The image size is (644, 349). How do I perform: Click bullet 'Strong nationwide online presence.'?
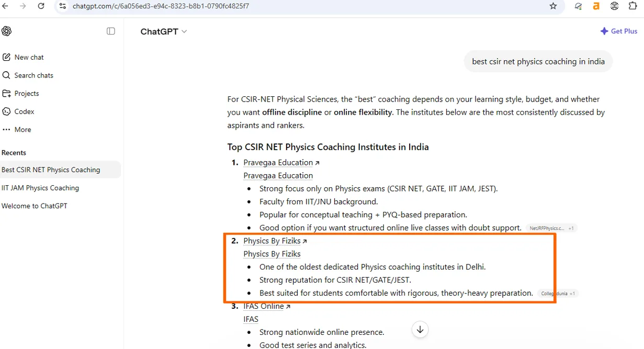click(322, 332)
